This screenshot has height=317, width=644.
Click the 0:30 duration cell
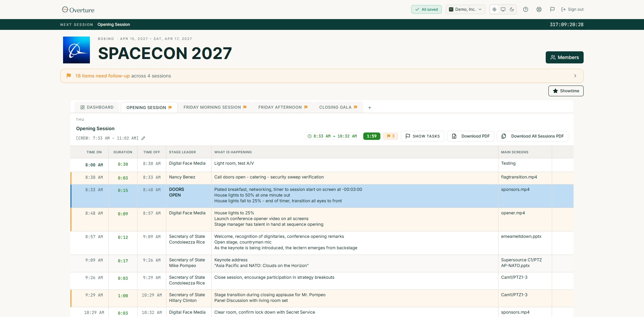click(123, 164)
